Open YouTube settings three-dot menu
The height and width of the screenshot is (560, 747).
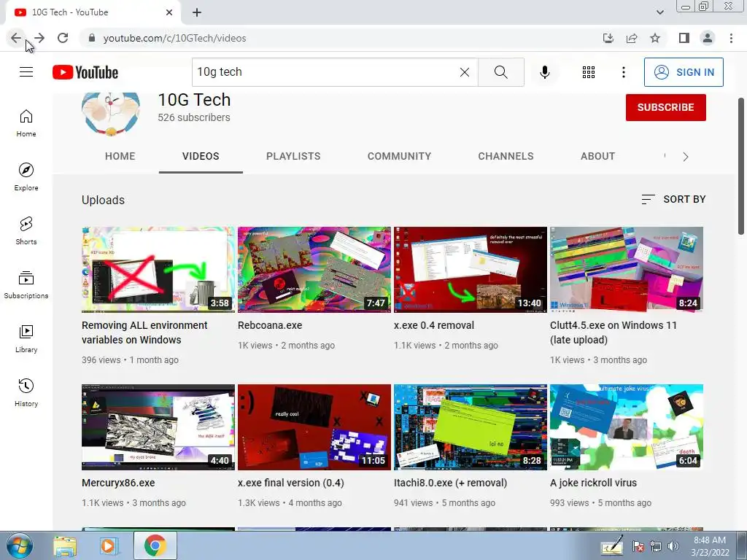[x=623, y=72]
